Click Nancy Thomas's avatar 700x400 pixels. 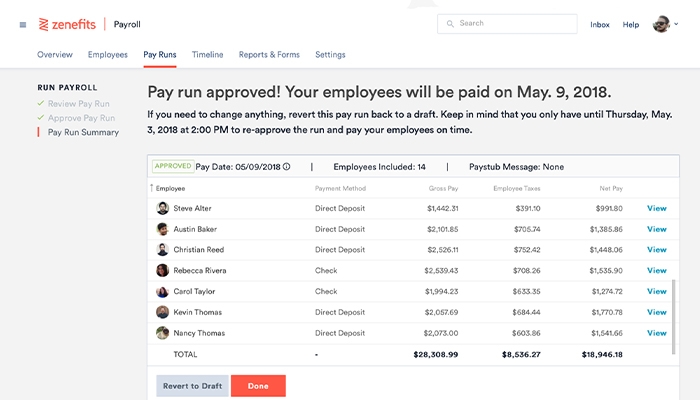(162, 333)
